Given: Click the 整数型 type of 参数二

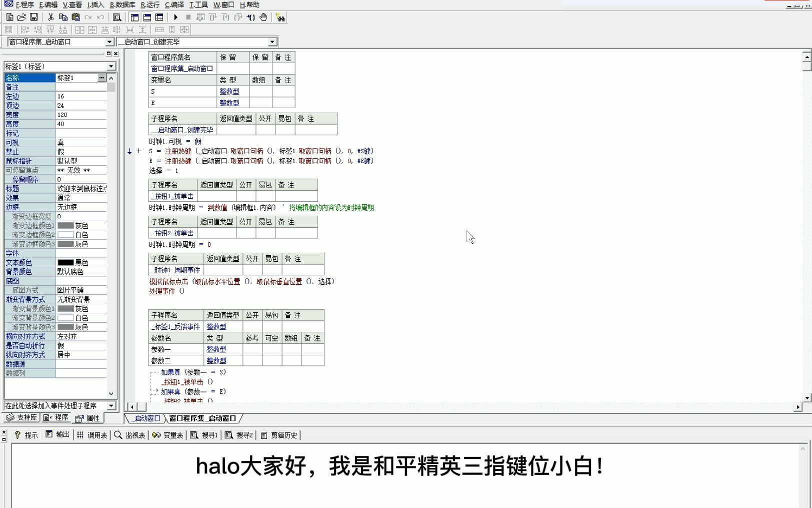Looking at the screenshot, I should 216,360.
